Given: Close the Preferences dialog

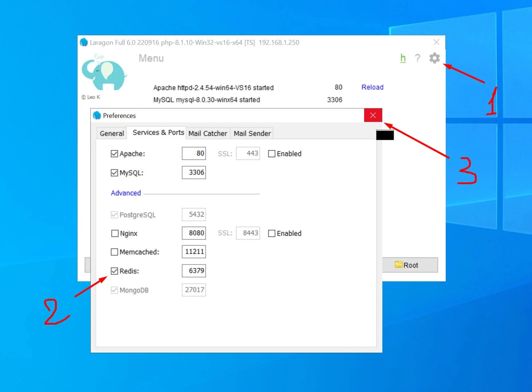Looking at the screenshot, I should [x=373, y=115].
